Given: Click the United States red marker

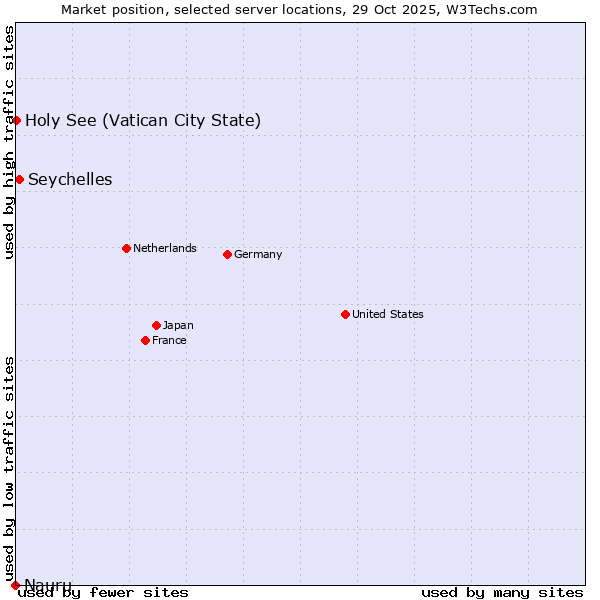Looking at the screenshot, I should [345, 314].
